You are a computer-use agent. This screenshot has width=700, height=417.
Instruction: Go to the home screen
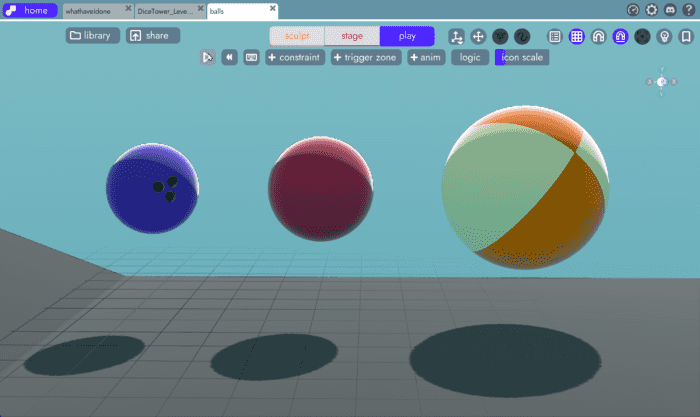30,10
